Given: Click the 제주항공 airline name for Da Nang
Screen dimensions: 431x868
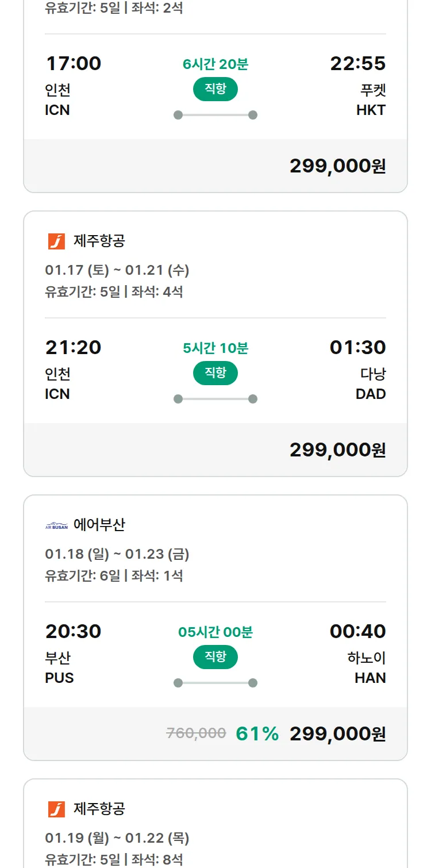Looking at the screenshot, I should point(99,241).
